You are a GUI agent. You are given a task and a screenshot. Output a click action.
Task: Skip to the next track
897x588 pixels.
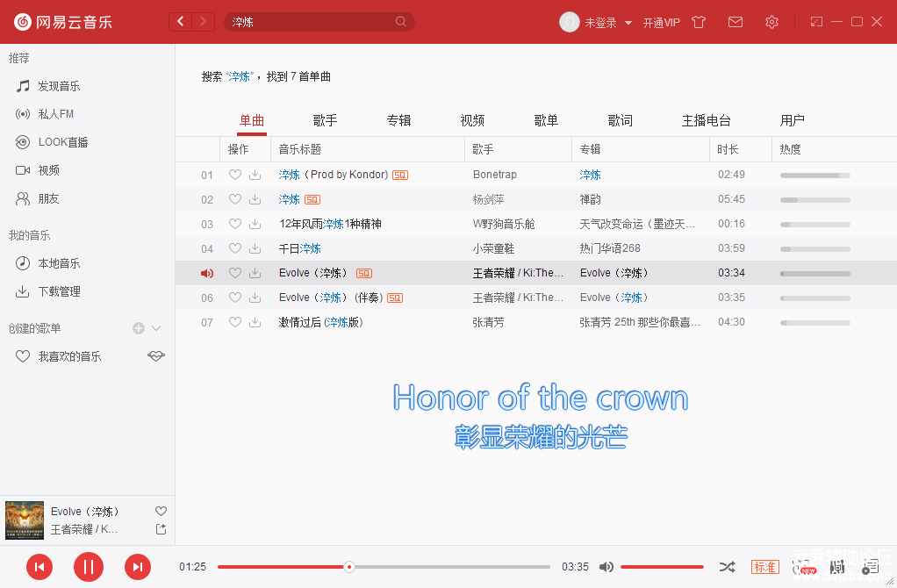point(138,567)
